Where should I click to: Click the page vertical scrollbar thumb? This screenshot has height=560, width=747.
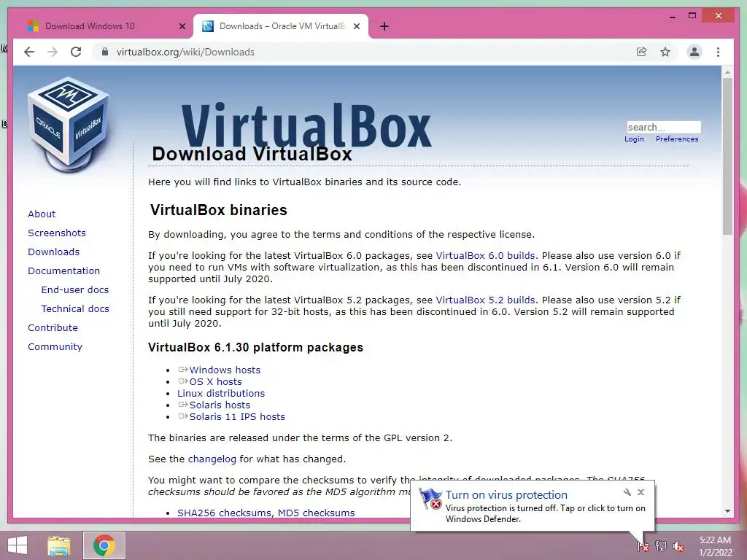coord(727,156)
